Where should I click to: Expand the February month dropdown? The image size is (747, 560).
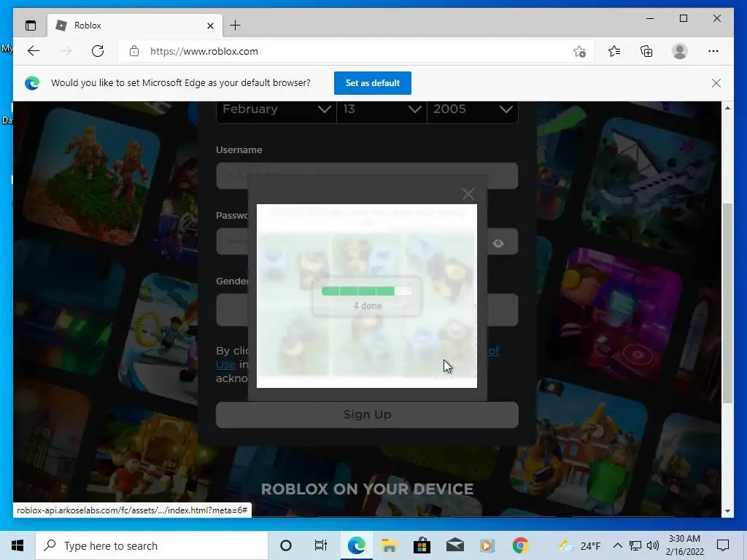click(276, 111)
